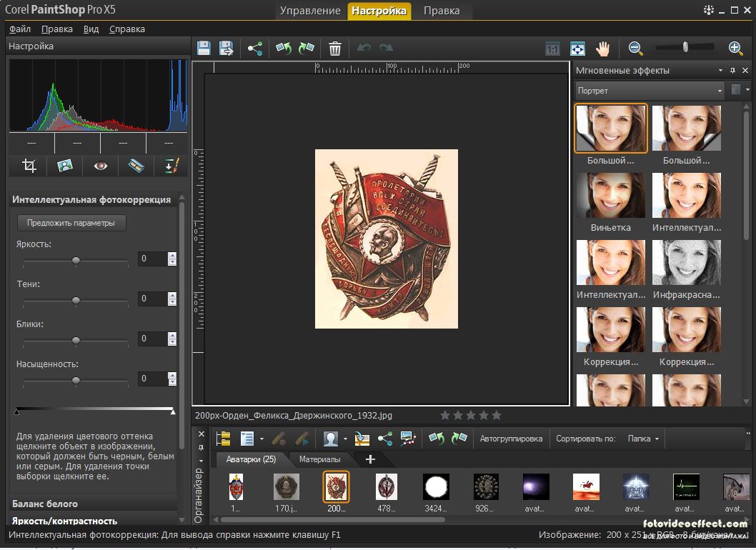Viewport: 756px width, 550px height.
Task: Select the Red Eye removal tool
Action: pyautogui.click(x=100, y=166)
